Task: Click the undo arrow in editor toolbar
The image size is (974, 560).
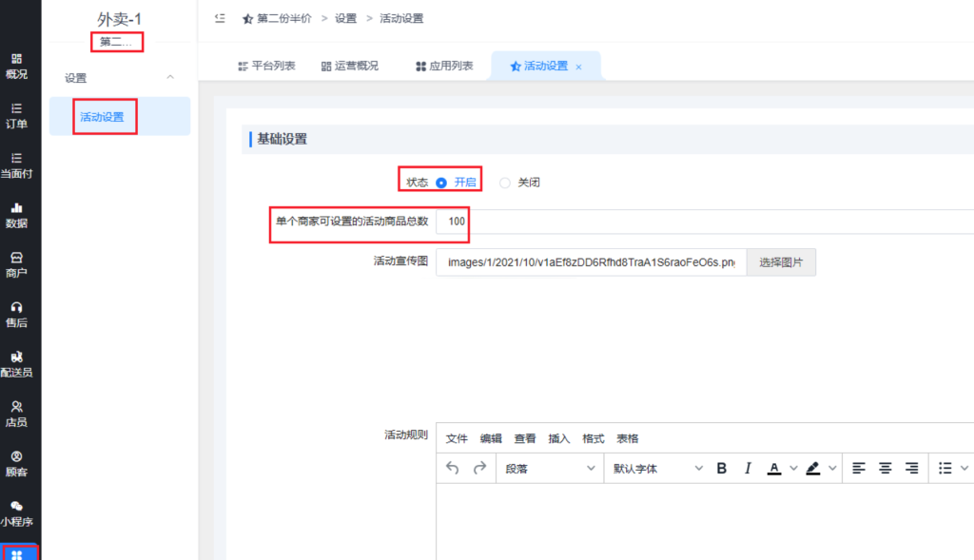Action: [453, 468]
